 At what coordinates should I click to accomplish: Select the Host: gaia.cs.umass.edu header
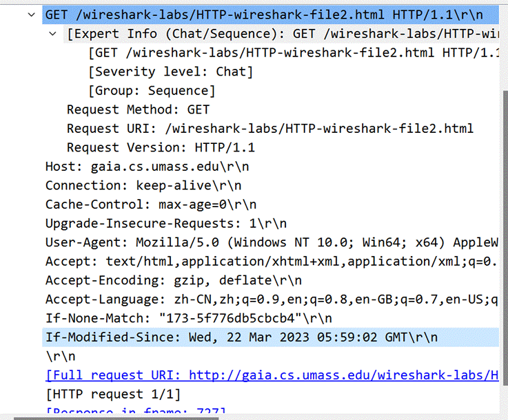pos(147,167)
